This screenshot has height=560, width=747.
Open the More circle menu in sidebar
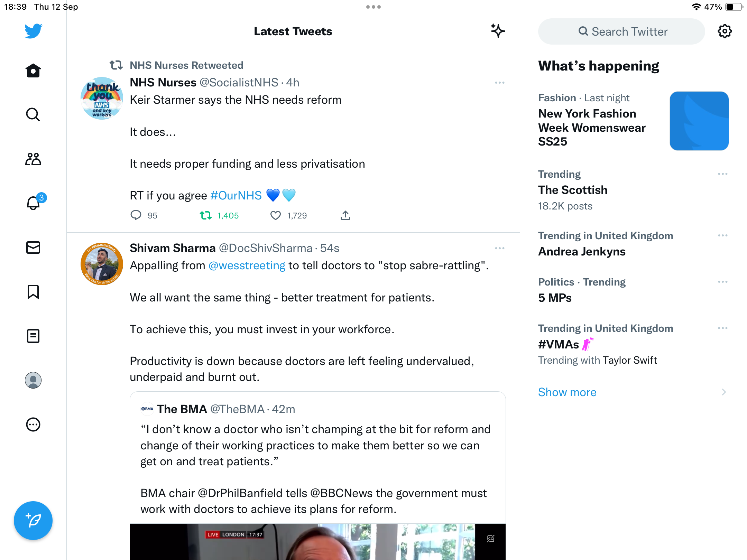pyautogui.click(x=33, y=424)
